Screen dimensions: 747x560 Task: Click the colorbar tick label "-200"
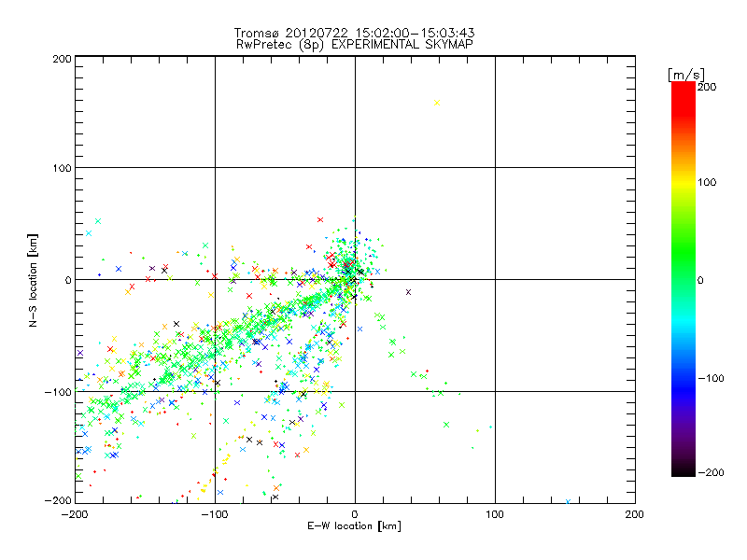[x=711, y=472]
